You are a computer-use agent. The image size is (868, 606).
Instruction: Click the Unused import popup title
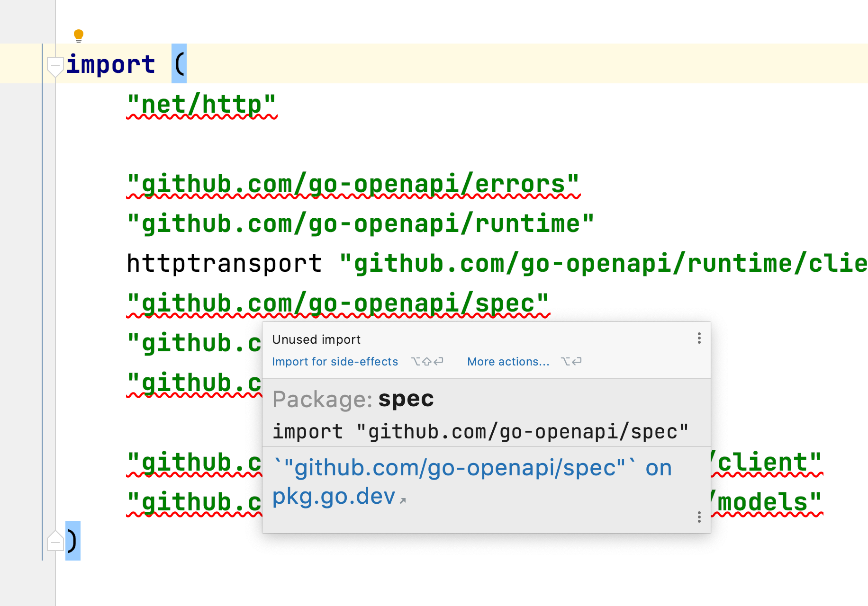[316, 339]
